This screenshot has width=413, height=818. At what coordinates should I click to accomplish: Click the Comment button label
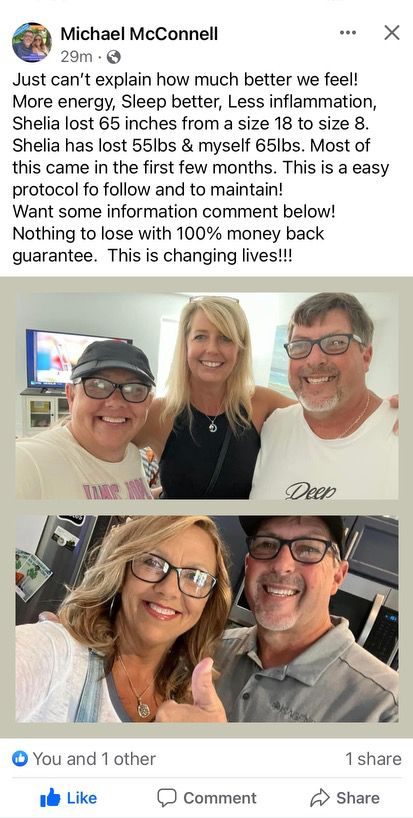click(220, 798)
